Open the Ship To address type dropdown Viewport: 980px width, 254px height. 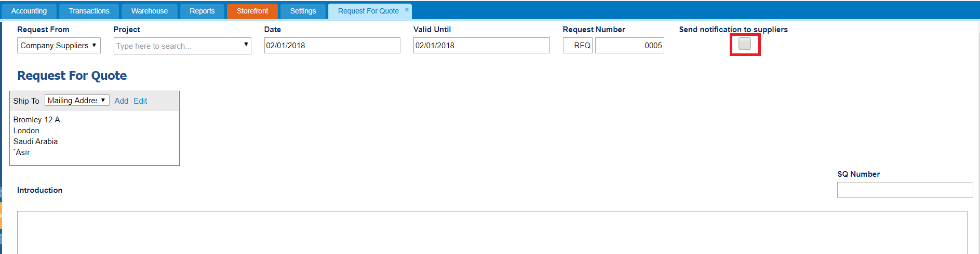(x=77, y=101)
